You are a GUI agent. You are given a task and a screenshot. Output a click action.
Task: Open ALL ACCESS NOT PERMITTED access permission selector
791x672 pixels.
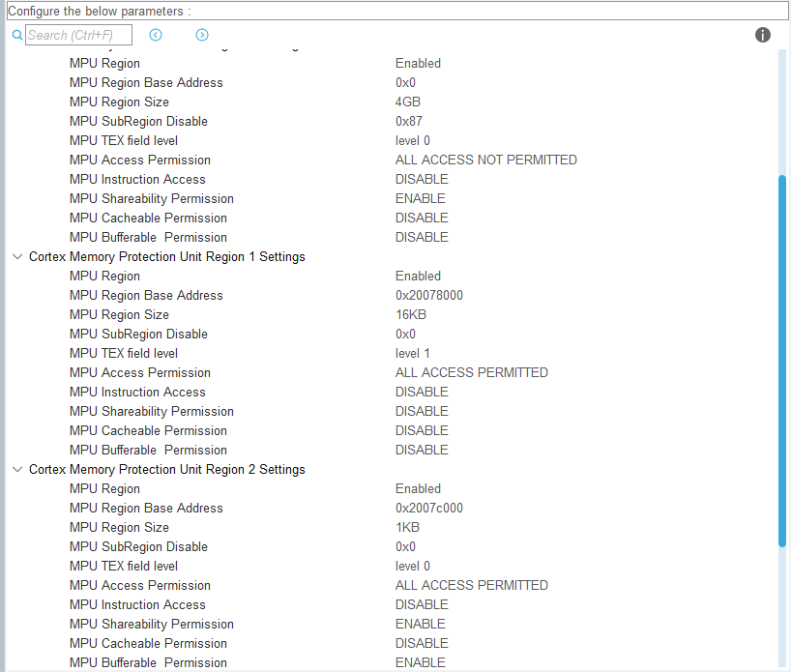click(486, 160)
